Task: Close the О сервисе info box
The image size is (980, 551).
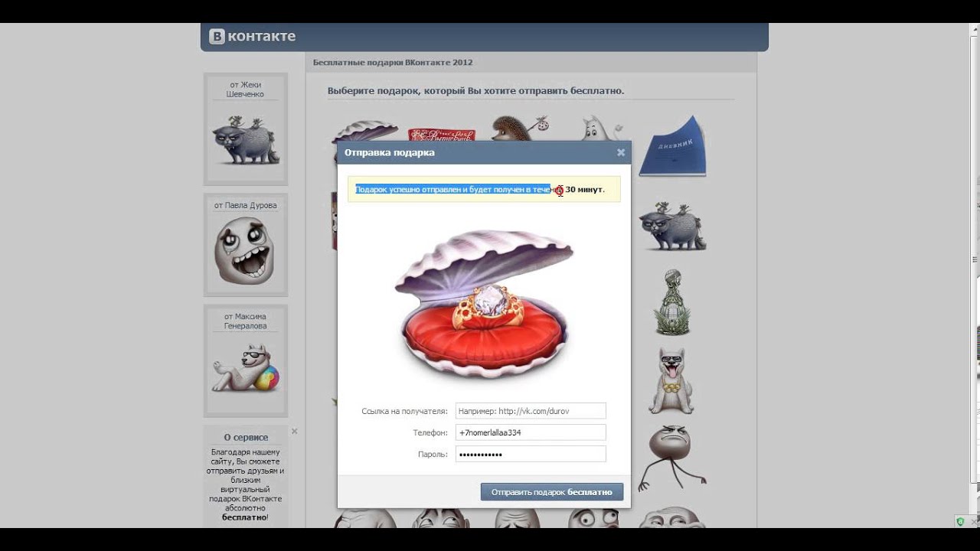Action: tap(295, 432)
